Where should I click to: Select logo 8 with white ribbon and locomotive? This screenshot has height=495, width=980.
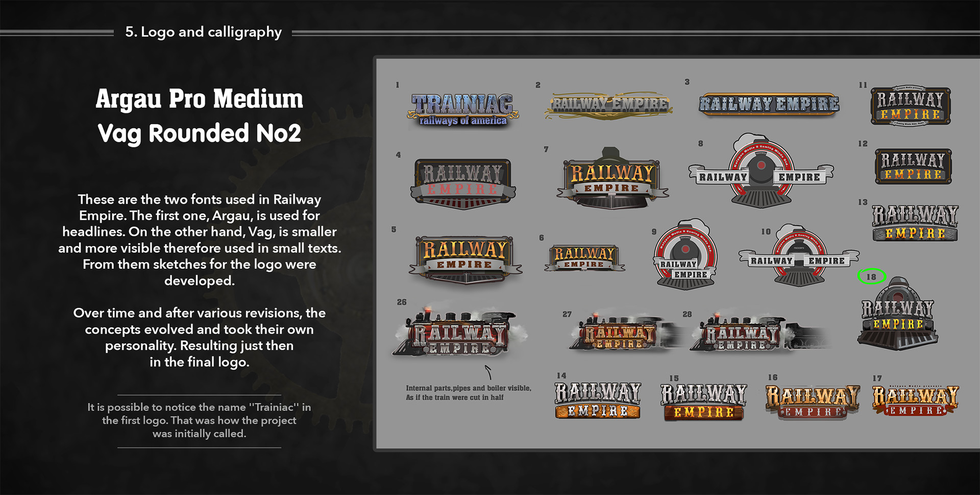(x=761, y=174)
